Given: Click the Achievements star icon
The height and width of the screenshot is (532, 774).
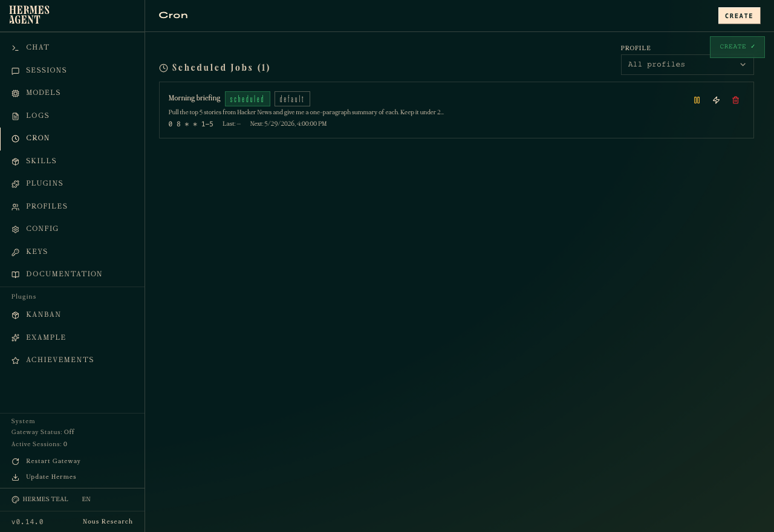Looking at the screenshot, I should 15,360.
